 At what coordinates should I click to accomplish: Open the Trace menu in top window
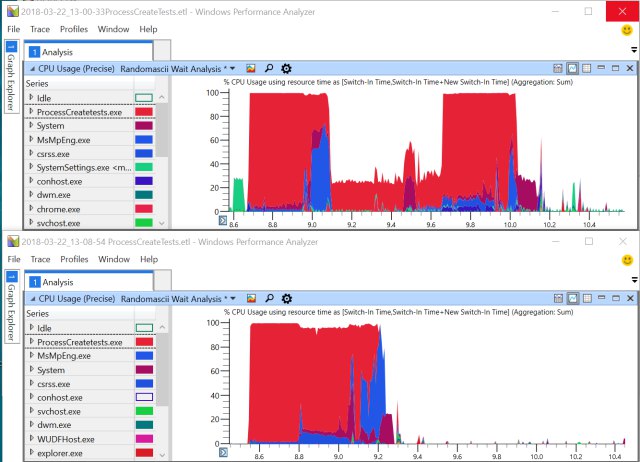pyautogui.click(x=40, y=29)
